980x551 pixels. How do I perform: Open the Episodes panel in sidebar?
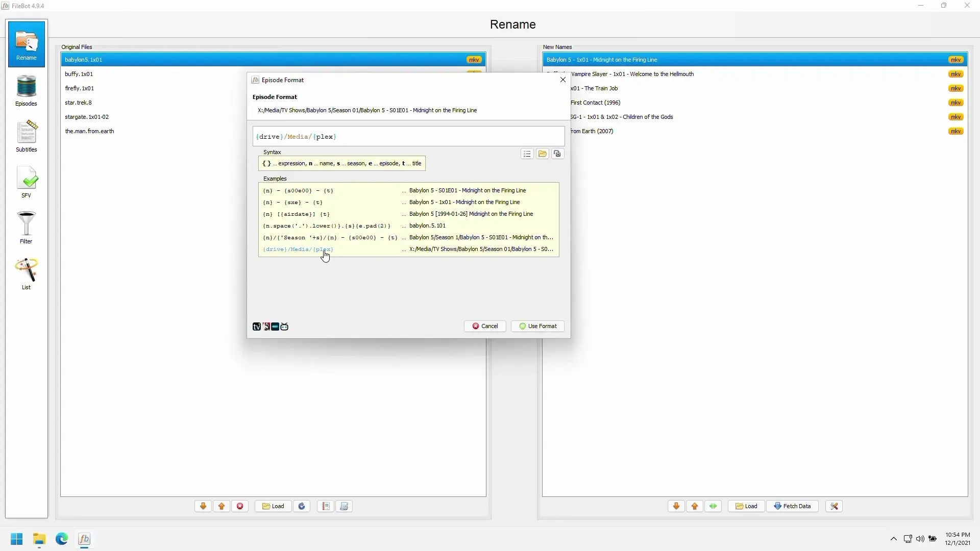click(x=26, y=90)
